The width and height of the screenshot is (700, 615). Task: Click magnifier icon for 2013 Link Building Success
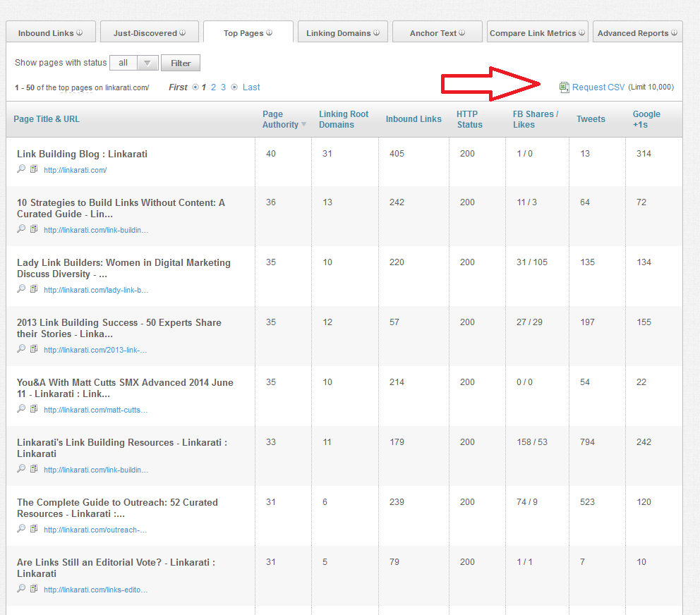(21, 348)
